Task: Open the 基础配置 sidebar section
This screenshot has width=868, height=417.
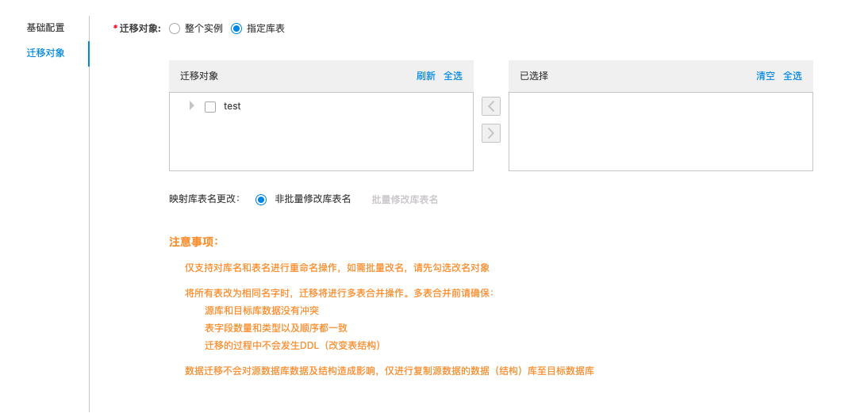Action: tap(45, 28)
